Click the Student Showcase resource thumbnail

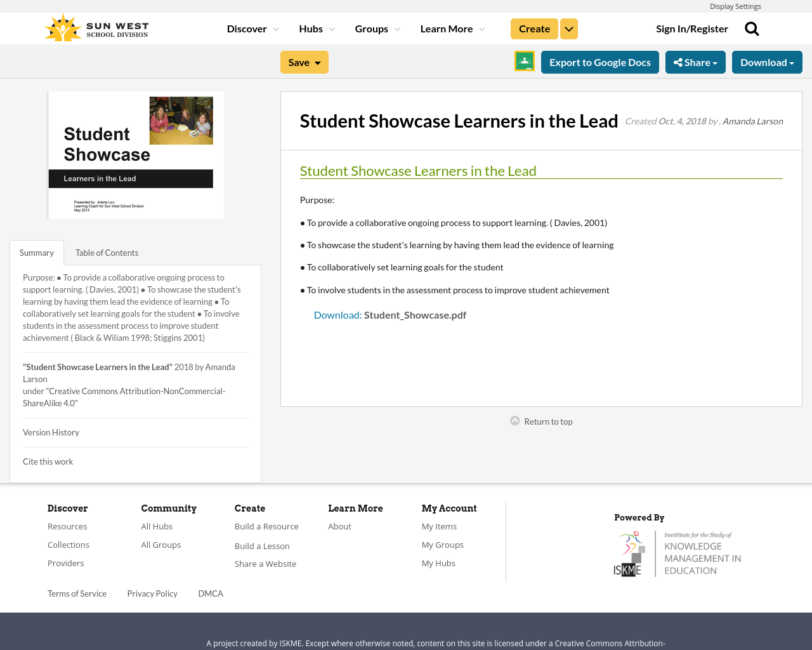[x=136, y=155]
